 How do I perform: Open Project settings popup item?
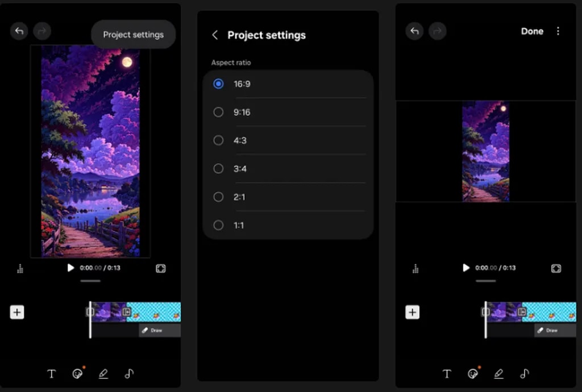(x=133, y=35)
